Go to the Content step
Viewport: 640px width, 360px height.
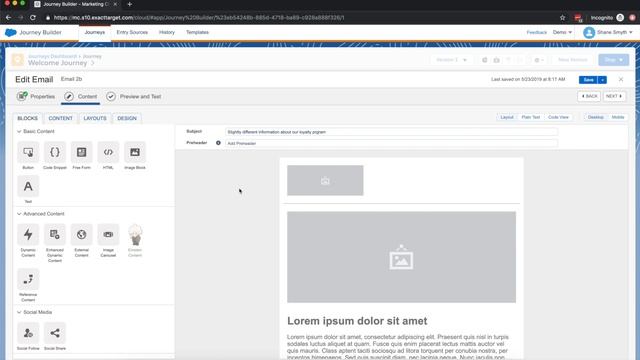tap(81, 96)
